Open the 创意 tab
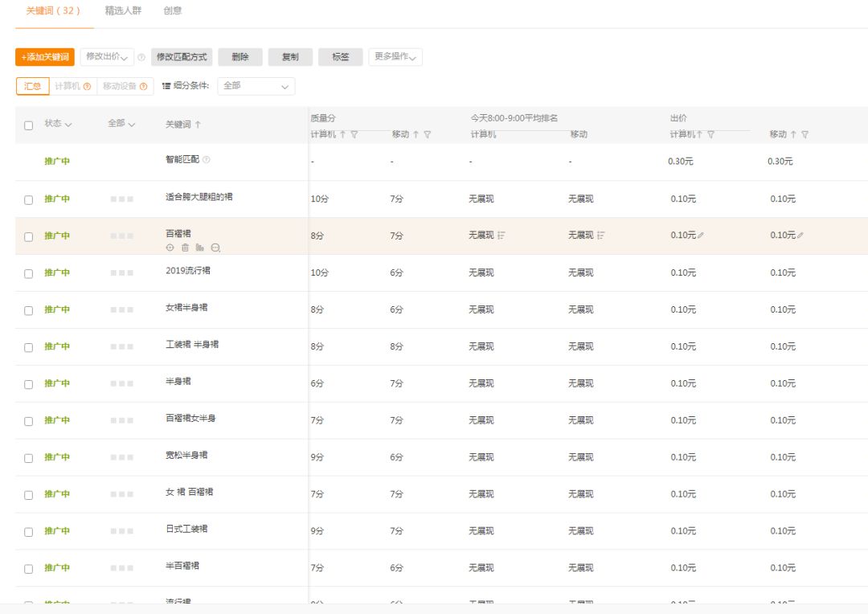This screenshot has width=868, height=614. [x=172, y=11]
